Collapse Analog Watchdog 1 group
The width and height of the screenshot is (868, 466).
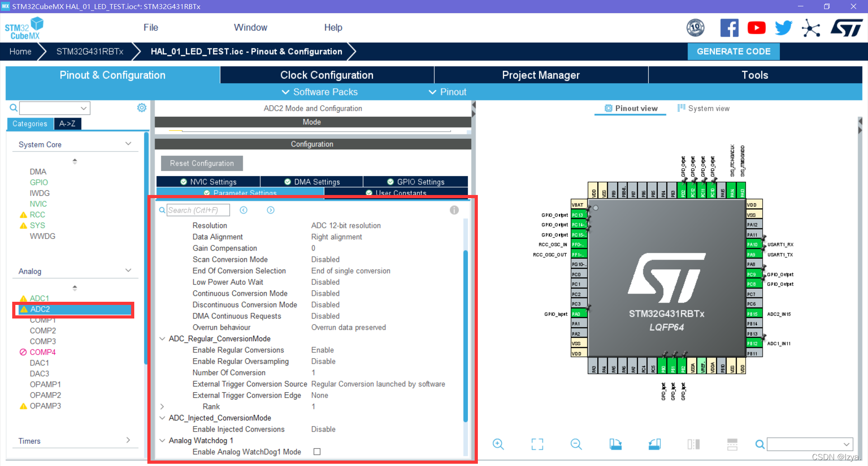pyautogui.click(x=162, y=441)
